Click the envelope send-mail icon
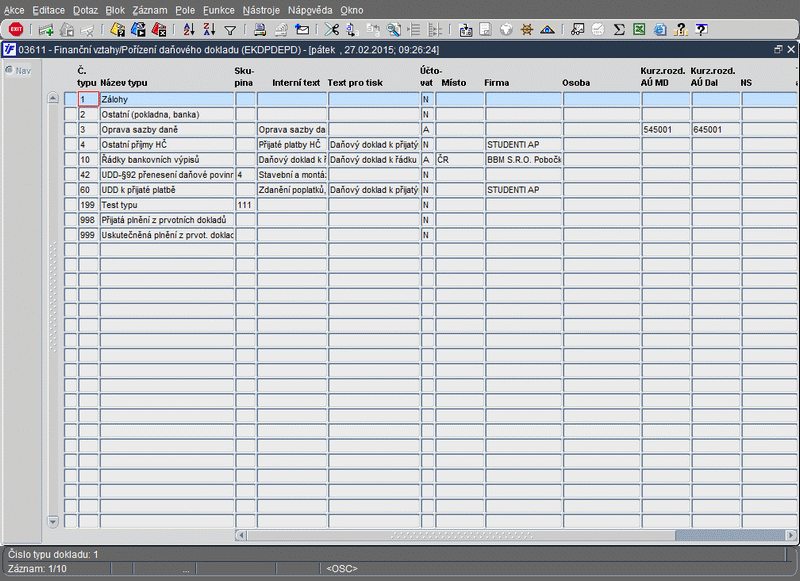The image size is (800, 581). (302, 30)
